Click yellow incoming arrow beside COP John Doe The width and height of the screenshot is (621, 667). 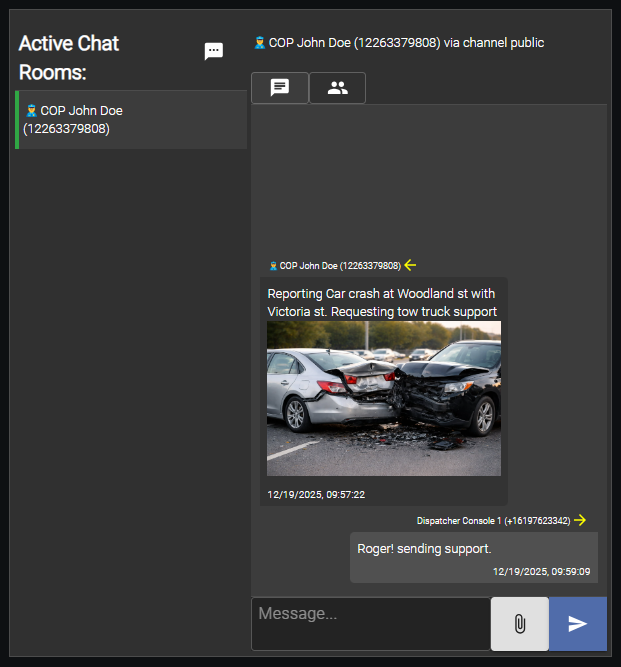pyautogui.click(x=410, y=265)
